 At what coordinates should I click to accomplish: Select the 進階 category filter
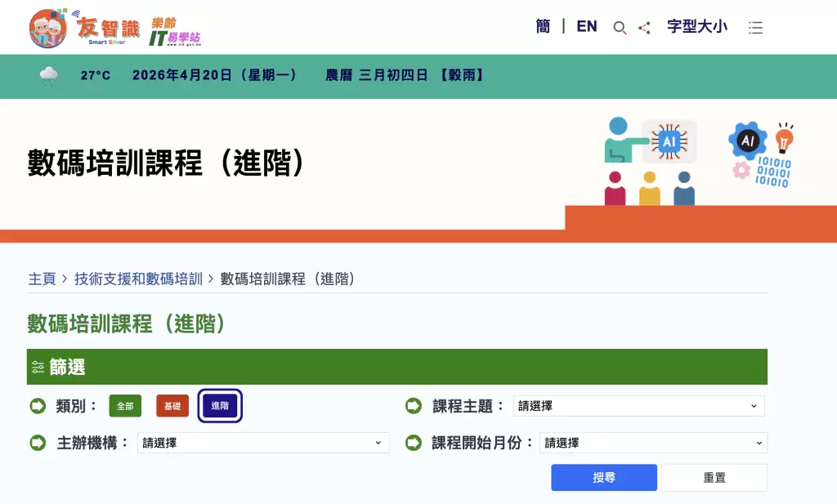[x=220, y=406]
